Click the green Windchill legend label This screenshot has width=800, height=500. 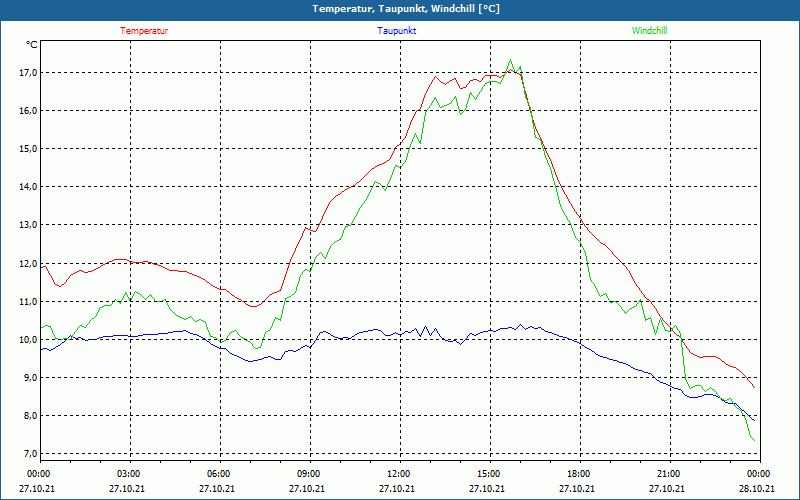tap(649, 31)
